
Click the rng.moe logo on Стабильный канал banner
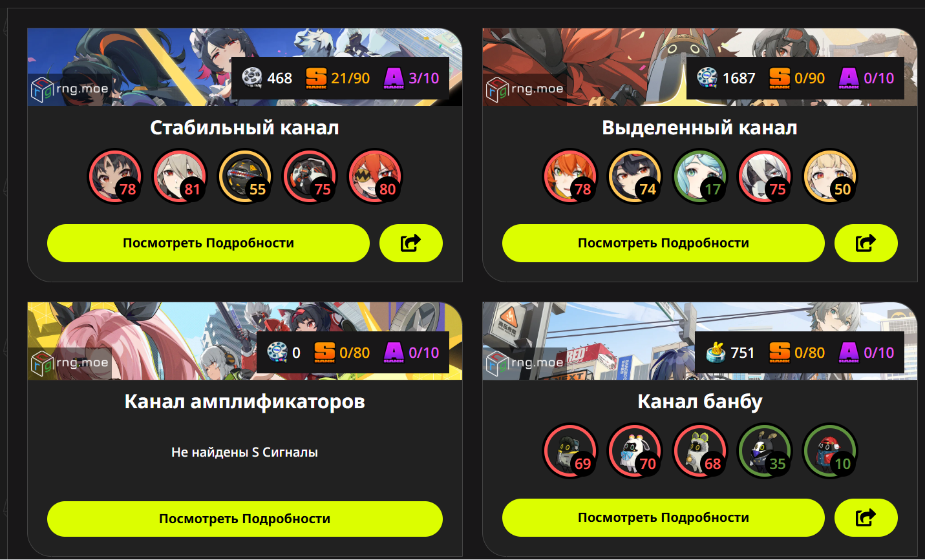pyautogui.click(x=70, y=89)
